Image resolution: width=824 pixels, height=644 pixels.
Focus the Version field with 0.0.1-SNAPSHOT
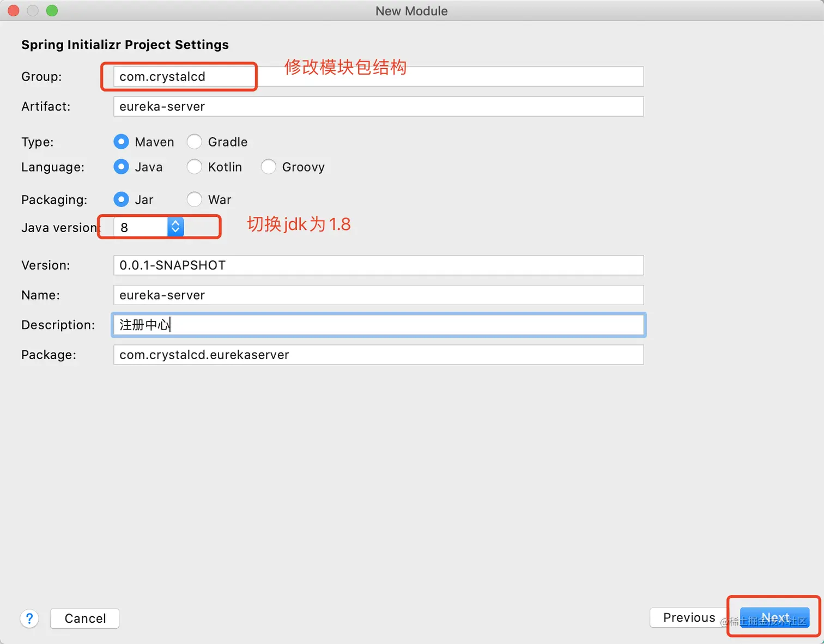(378, 265)
